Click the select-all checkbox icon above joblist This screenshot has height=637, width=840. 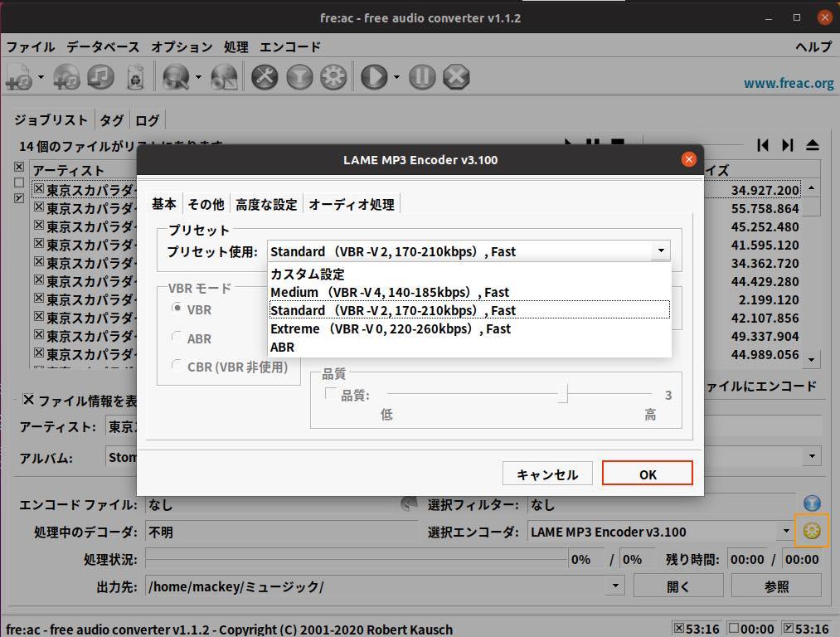click(19, 167)
